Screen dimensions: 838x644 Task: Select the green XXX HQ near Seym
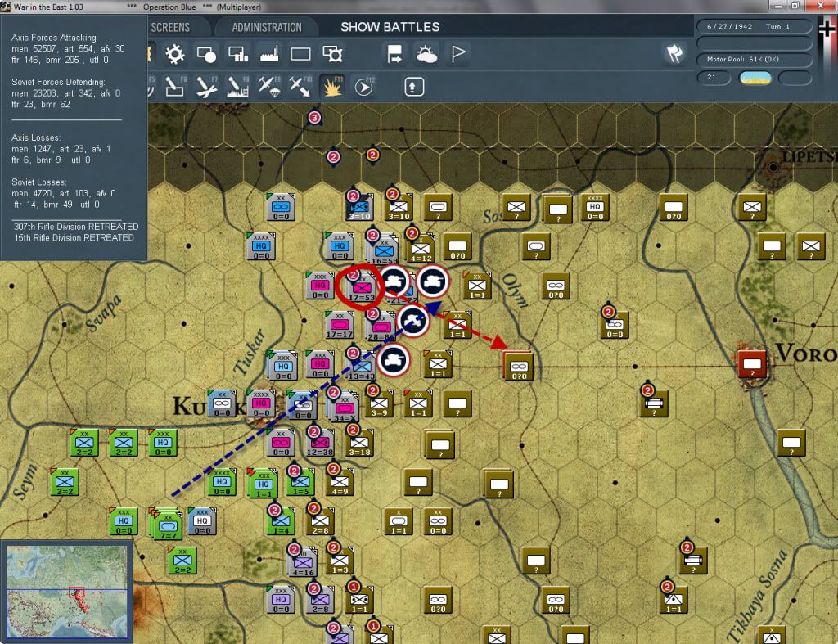(x=124, y=521)
